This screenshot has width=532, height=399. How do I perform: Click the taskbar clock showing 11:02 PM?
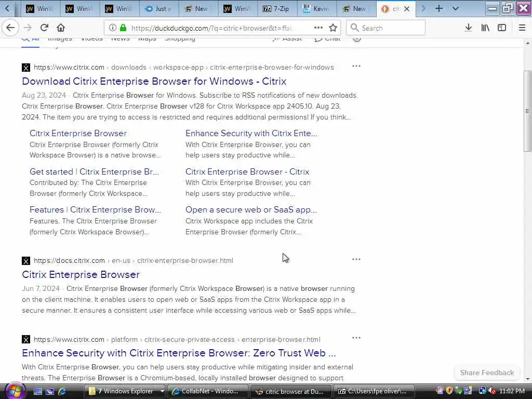coord(512,391)
